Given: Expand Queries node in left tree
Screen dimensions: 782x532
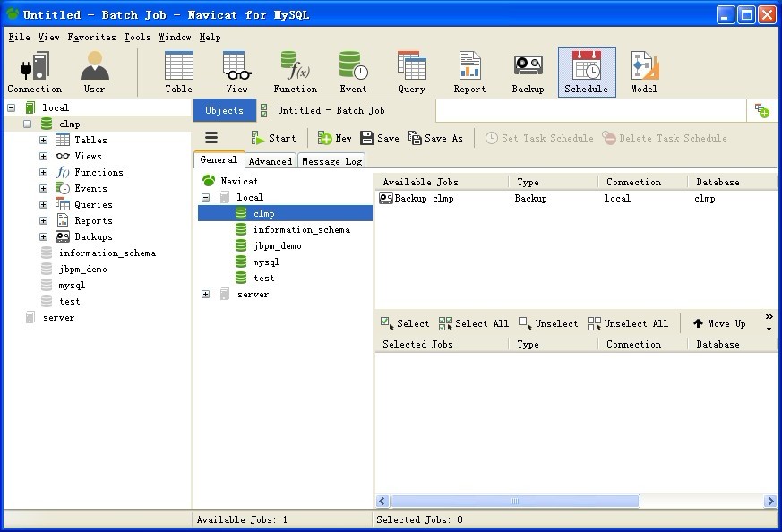Looking at the screenshot, I should click(43, 204).
